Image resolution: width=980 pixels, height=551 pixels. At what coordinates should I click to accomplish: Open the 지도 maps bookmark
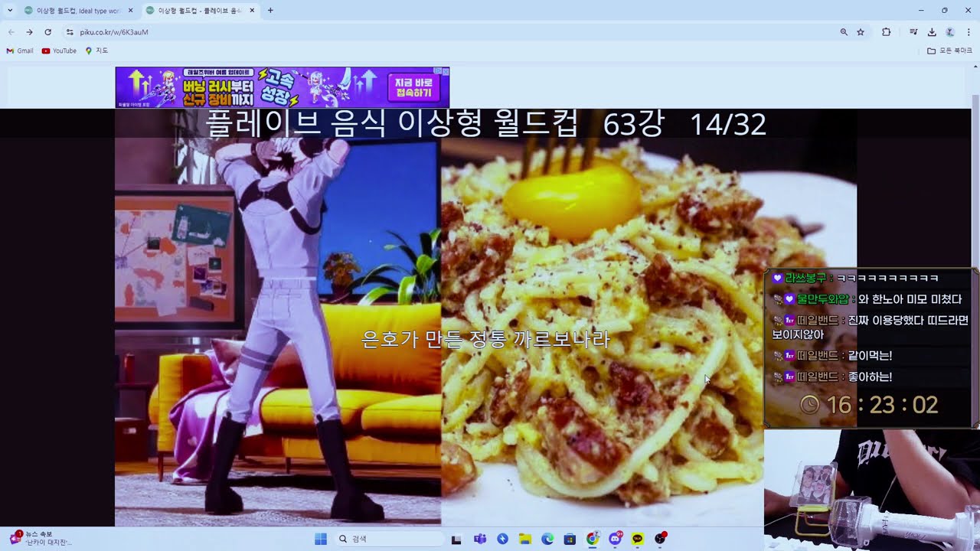[96, 51]
